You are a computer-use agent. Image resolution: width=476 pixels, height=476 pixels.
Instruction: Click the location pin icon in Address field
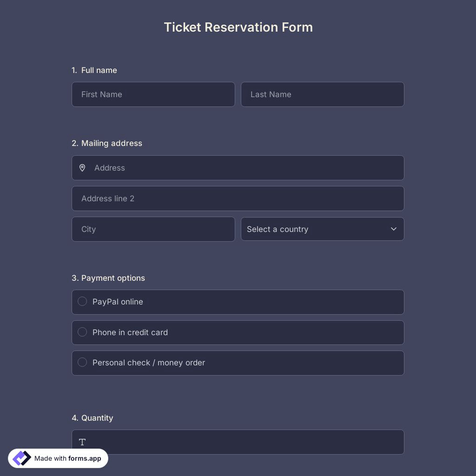point(82,168)
